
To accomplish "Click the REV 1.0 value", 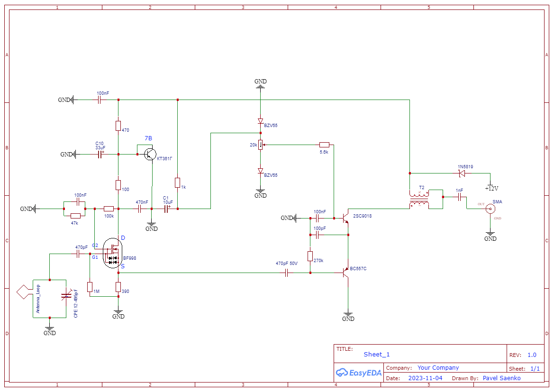I will 532,355.
